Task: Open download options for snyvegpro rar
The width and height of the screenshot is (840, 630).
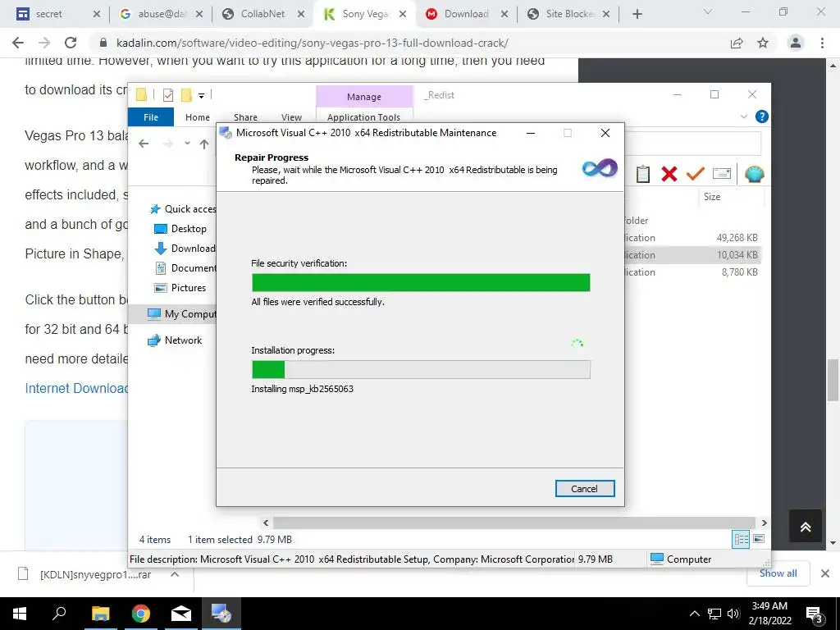Action: point(174,574)
